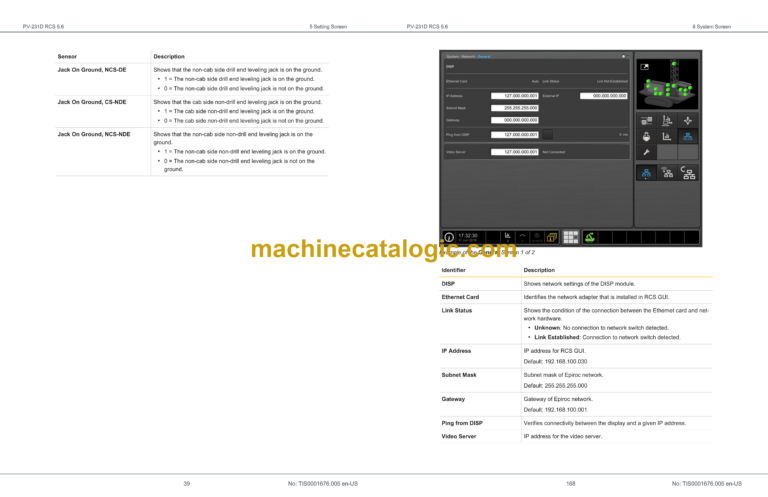
Task: Open the drill rig positioning icon
Action: tap(667, 120)
